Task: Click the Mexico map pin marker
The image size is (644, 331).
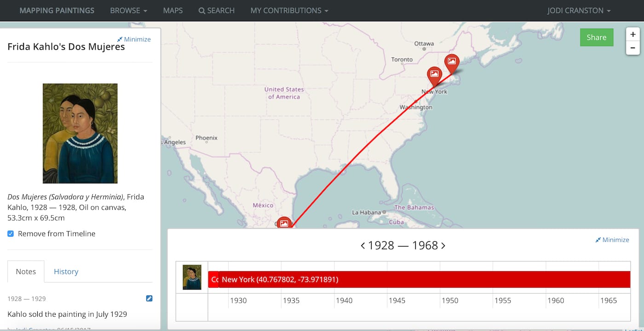Action: point(284,223)
